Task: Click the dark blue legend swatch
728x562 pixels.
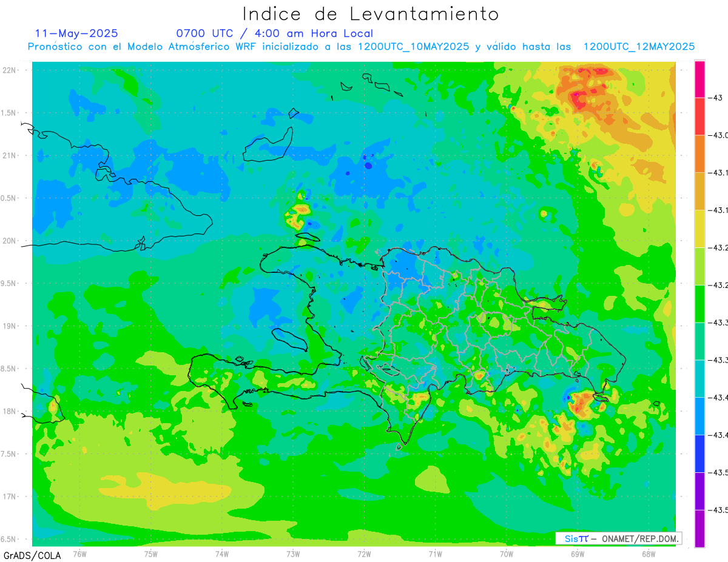Action: (699, 453)
